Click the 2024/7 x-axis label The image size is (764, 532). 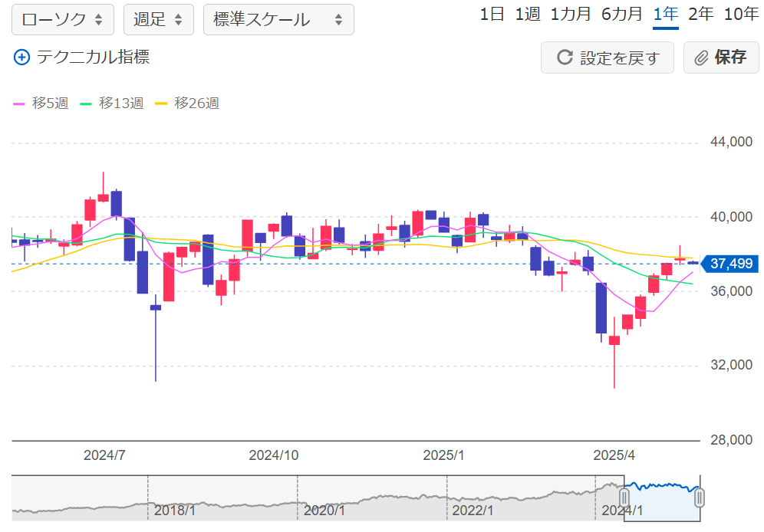coord(104,455)
